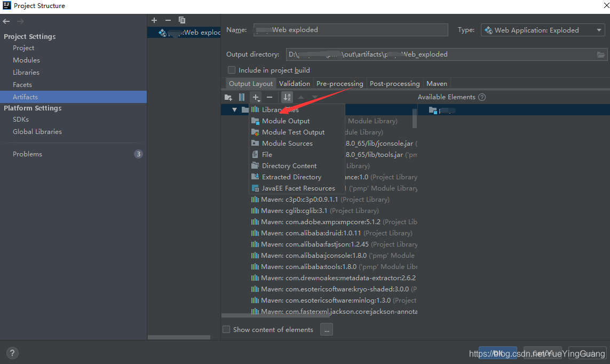Select Artifacts in the sidebar
The image size is (610, 364).
pyautogui.click(x=73, y=97)
